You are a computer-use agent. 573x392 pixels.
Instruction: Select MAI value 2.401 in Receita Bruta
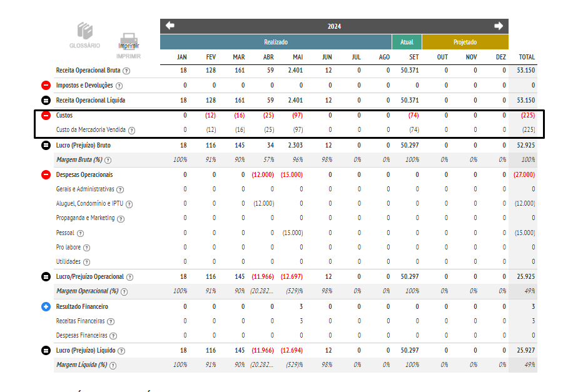coord(295,70)
